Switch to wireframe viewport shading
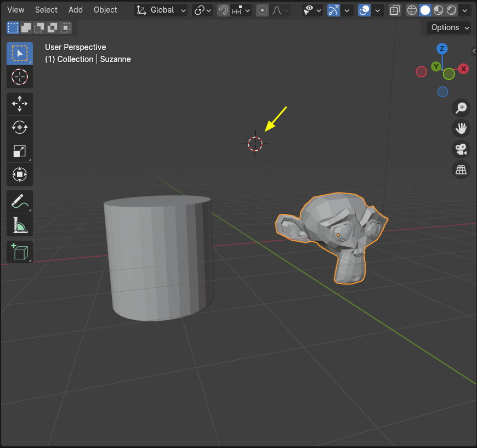The image size is (477, 448). pyautogui.click(x=412, y=10)
